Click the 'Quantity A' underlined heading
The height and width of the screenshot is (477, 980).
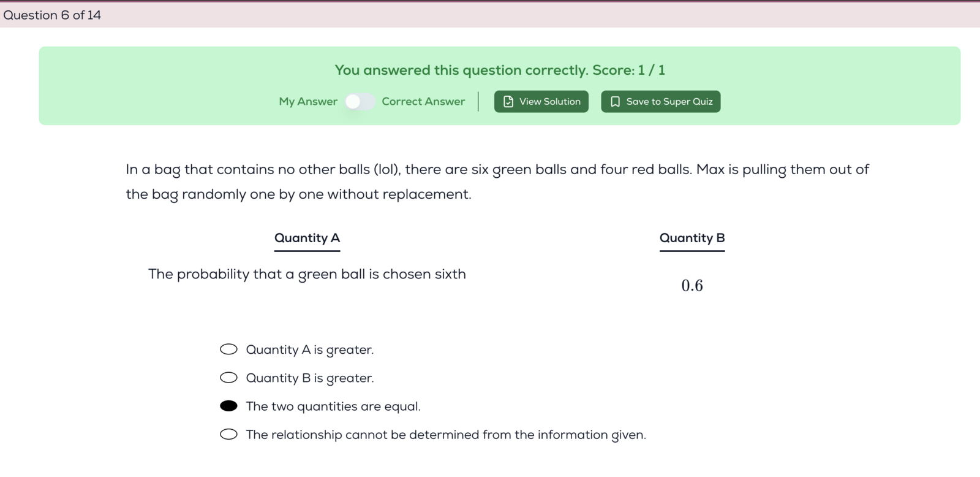tap(307, 238)
